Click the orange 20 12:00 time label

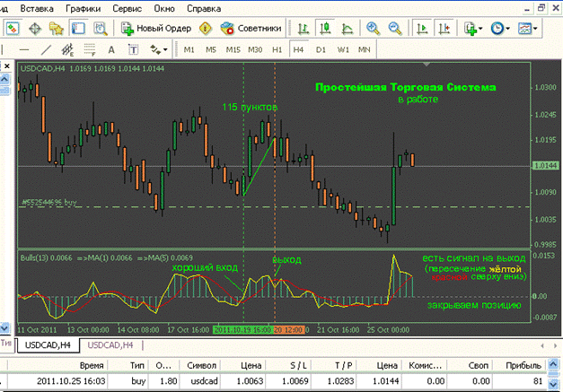tap(289, 329)
